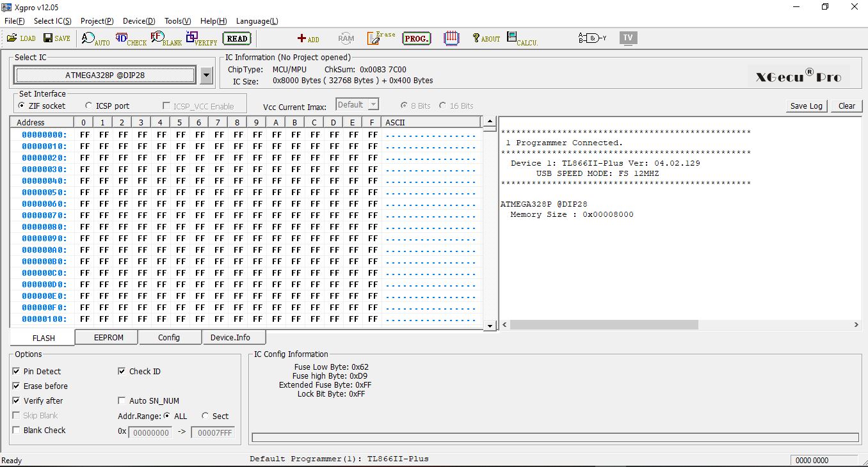Click the hex view scroll up arrow
The width and height of the screenshot is (868, 467).
490,122
